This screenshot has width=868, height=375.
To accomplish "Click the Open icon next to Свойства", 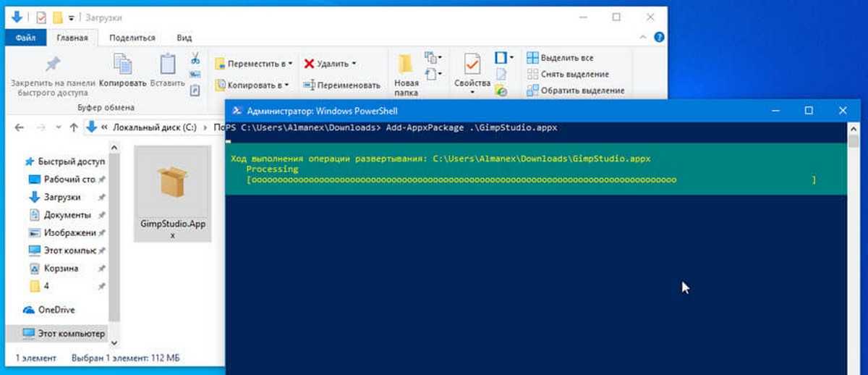I will click(501, 57).
